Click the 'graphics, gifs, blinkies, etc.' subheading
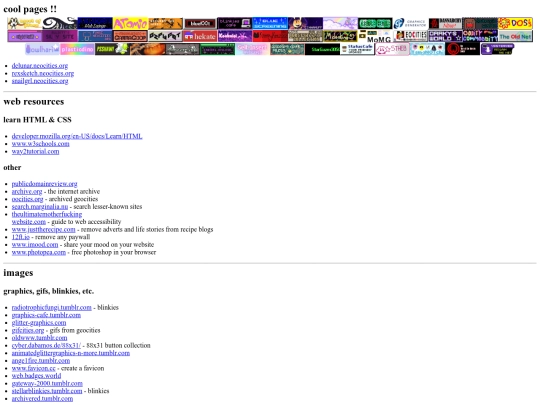Image resolution: width=540 pixels, height=405 pixels. pos(49,291)
